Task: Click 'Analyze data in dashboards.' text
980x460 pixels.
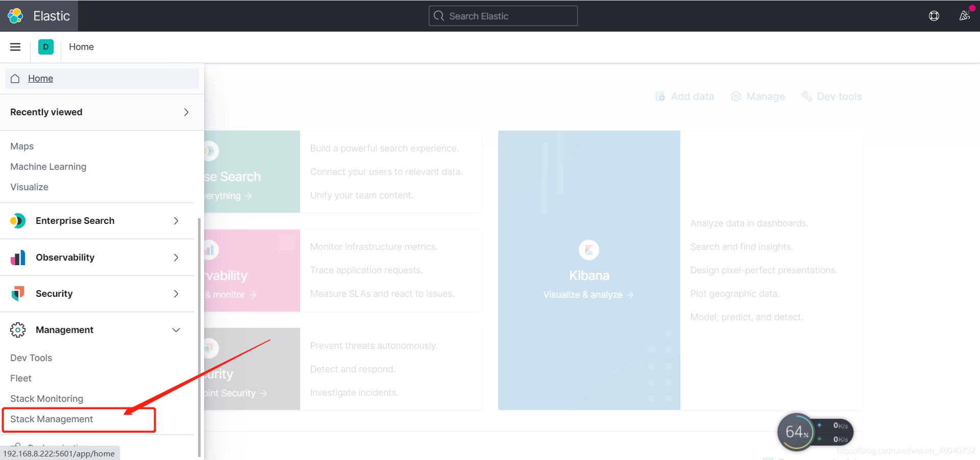Action: tap(749, 223)
